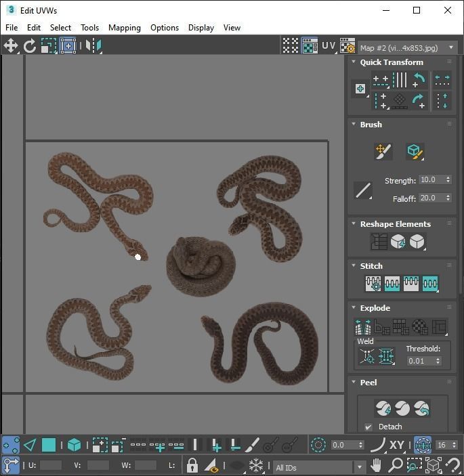Screen dimensions: 464x476
Task: Open the brush falloff type flyout
Action: click(x=363, y=190)
